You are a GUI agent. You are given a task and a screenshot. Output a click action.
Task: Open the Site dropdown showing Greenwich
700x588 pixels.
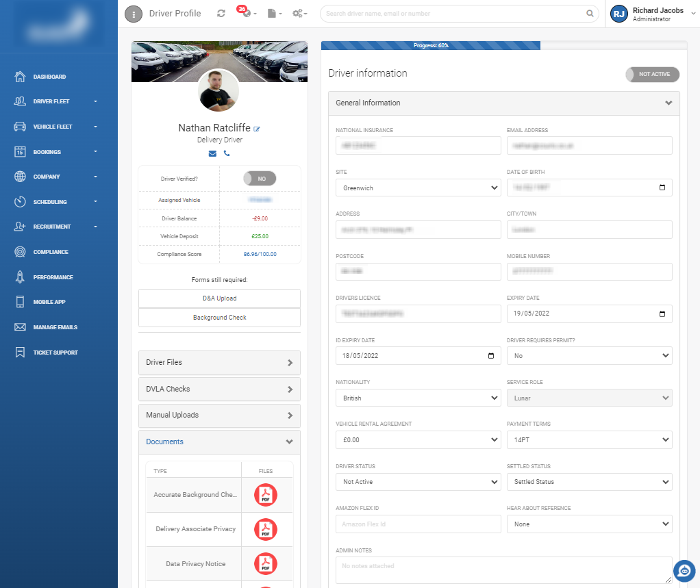click(x=418, y=187)
